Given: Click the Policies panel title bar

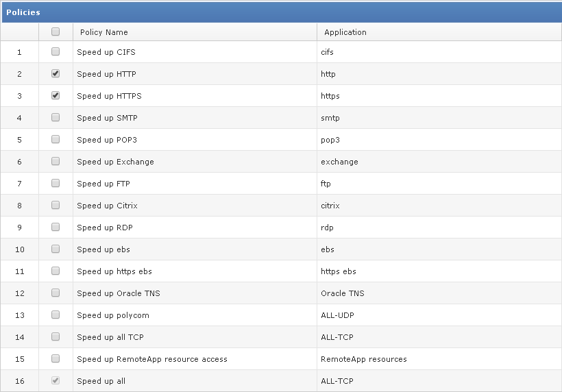Looking at the screenshot, I should click(281, 12).
